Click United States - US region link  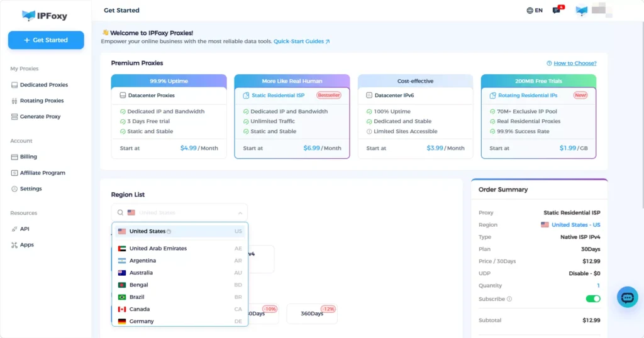(575, 225)
